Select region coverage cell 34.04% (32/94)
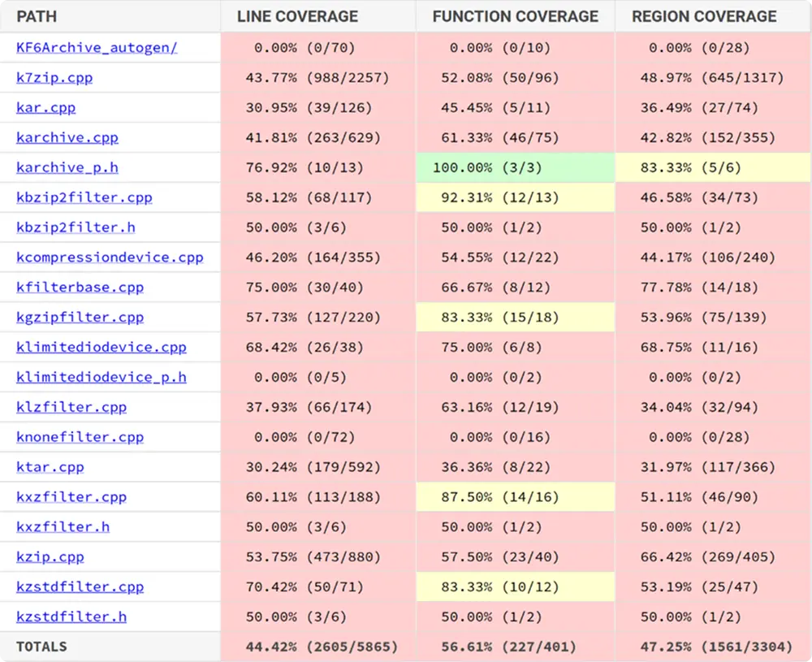 (713, 407)
